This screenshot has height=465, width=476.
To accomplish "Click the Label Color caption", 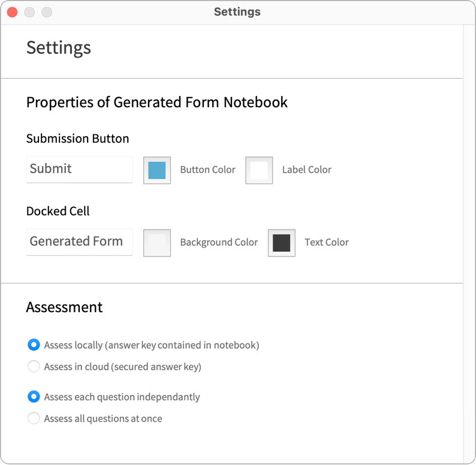I will [x=306, y=170].
